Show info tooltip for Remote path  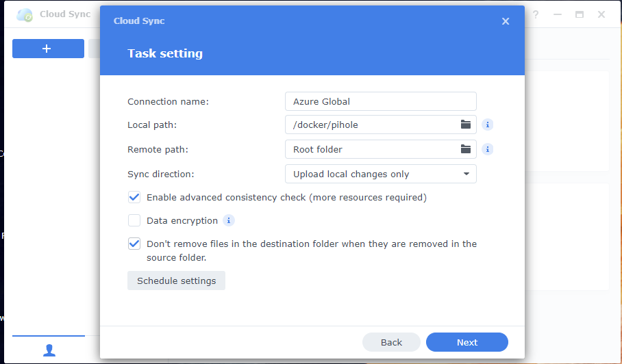[487, 149]
